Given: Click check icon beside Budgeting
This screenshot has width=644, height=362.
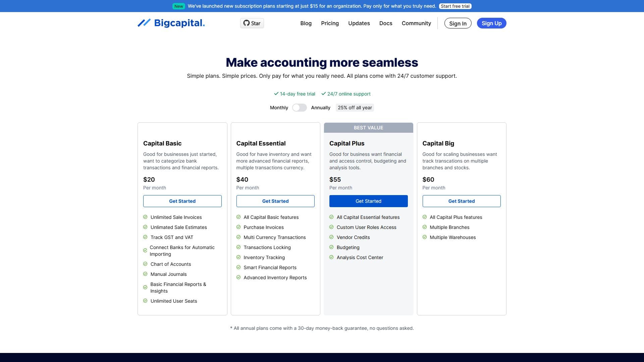Looking at the screenshot, I should click(331, 247).
